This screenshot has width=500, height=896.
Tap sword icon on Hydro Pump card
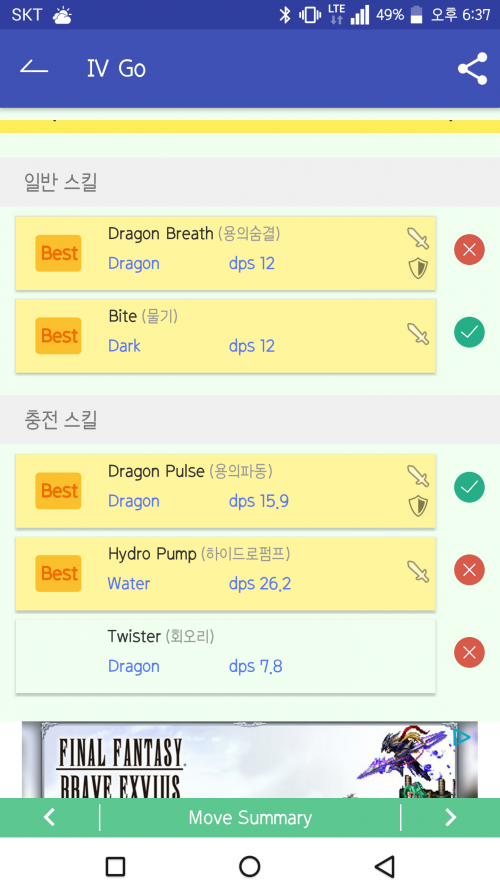coord(418,571)
